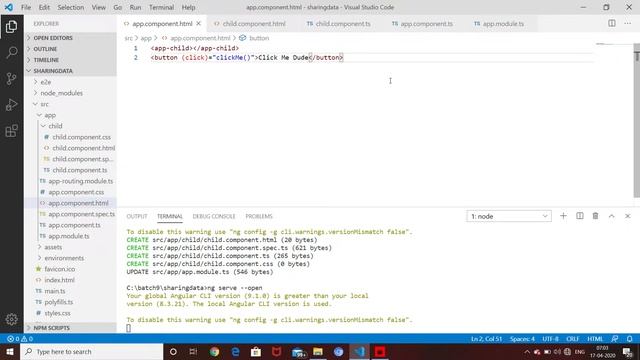The width and height of the screenshot is (640, 360).
Task: Open Chrome from the taskbar
Action: pos(214,351)
